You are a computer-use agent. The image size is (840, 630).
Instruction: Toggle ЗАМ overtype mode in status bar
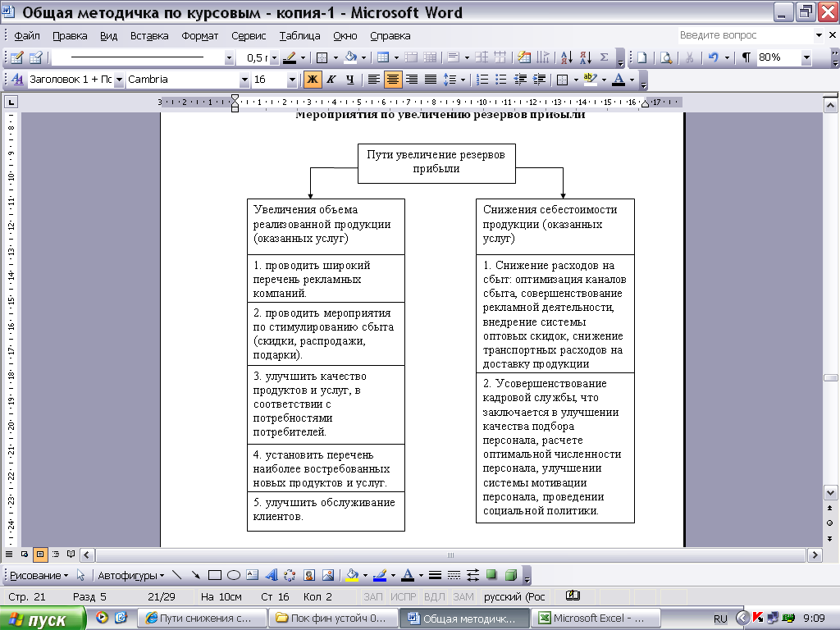(x=463, y=597)
